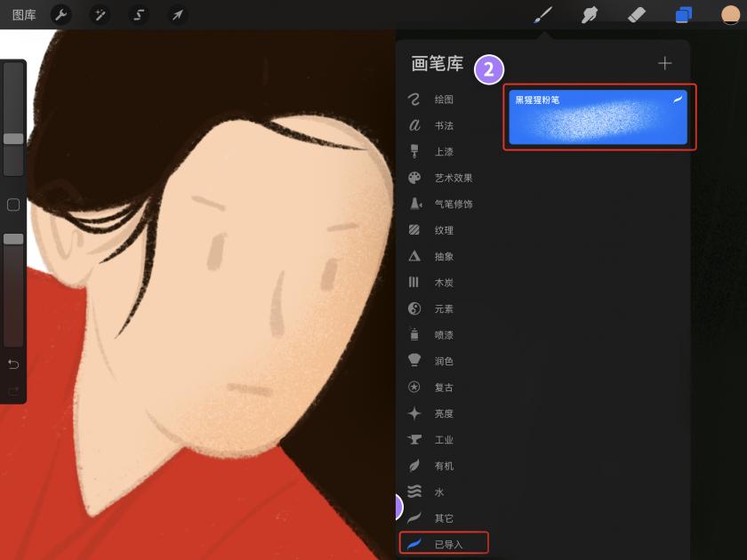Select the Selection S-shaped tool
Screen dimensions: 747x560
click(x=139, y=15)
